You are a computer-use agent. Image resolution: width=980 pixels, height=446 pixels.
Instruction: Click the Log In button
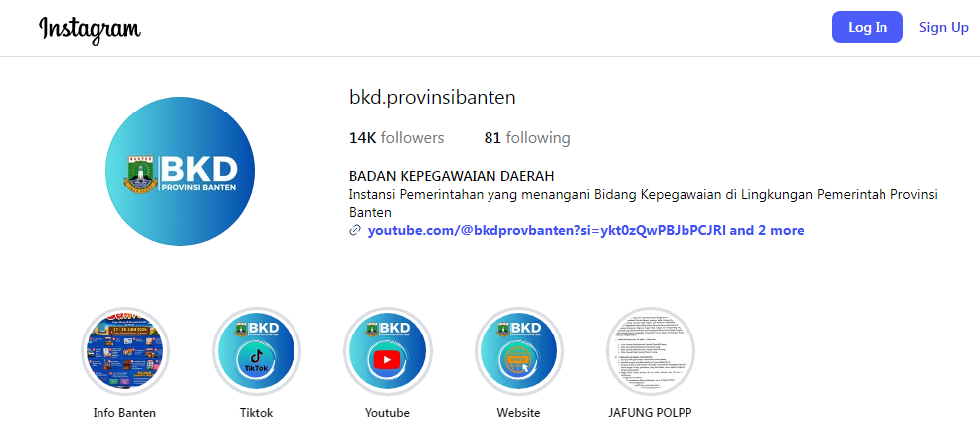coord(867,27)
